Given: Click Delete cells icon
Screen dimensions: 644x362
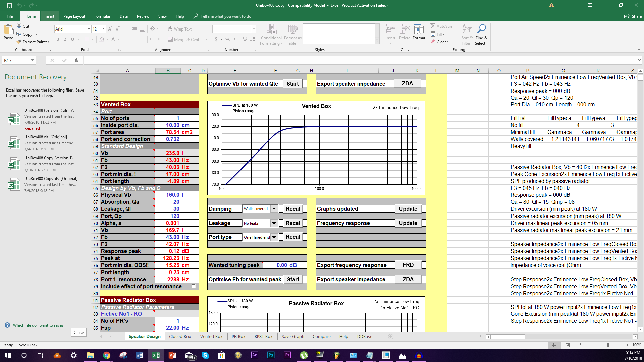Looking at the screenshot, I should [405, 29].
